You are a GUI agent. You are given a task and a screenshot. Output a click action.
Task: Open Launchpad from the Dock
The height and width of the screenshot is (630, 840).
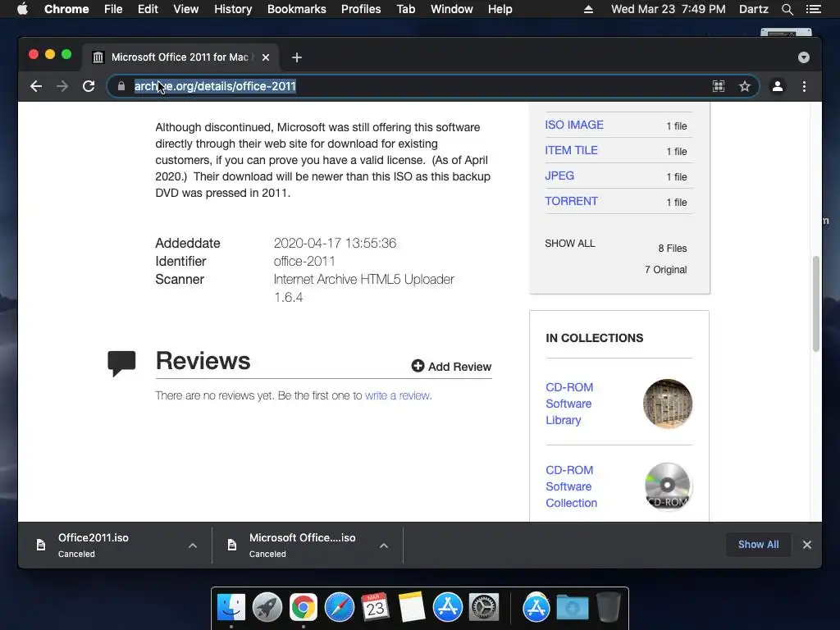tap(267, 607)
